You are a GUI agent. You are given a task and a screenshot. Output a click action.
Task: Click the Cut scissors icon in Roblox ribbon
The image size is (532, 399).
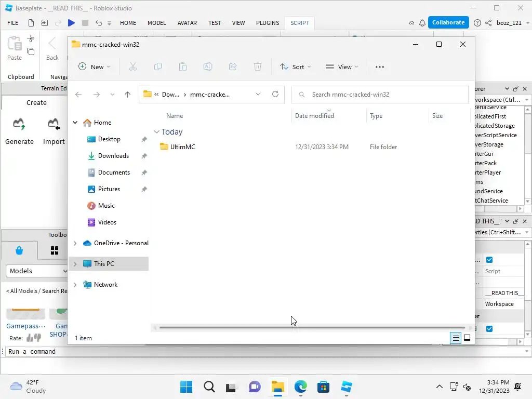point(31,38)
